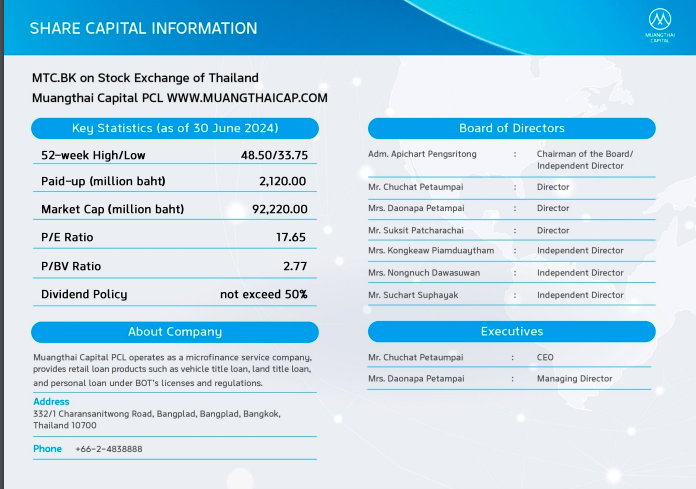This screenshot has height=489, width=696.
Task: Select the value 48.50/33.75
Action: (x=274, y=155)
